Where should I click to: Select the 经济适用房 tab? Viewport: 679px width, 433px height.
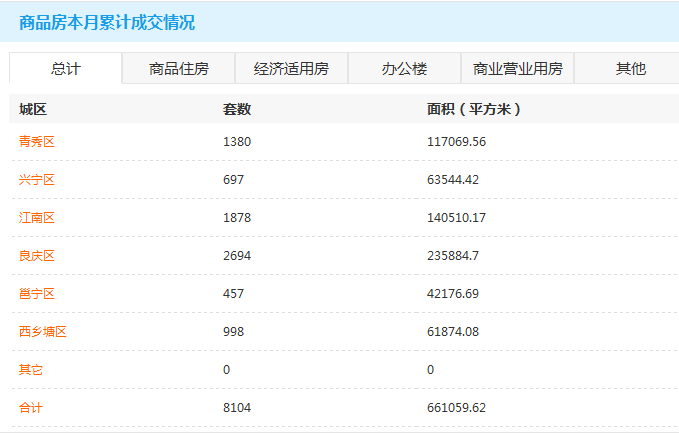(x=291, y=69)
